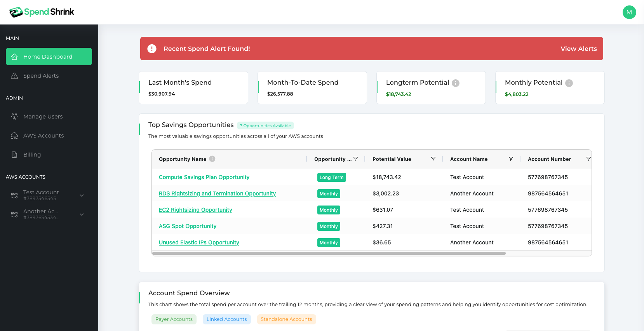Expand Test Account in sidebar
The image size is (644, 331).
pos(82,195)
